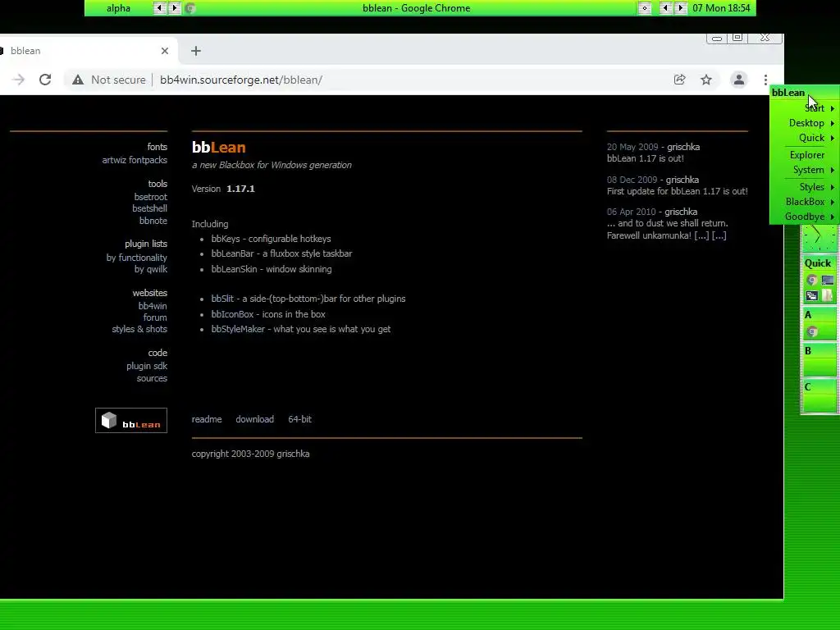Screen dimensions: 840x630
Task: Open the bbnote tool link
Action: (153, 221)
